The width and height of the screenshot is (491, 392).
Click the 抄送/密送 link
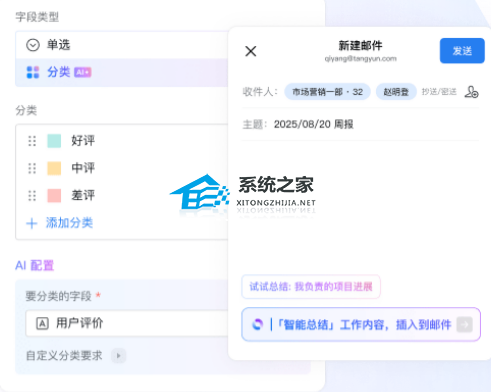439,92
